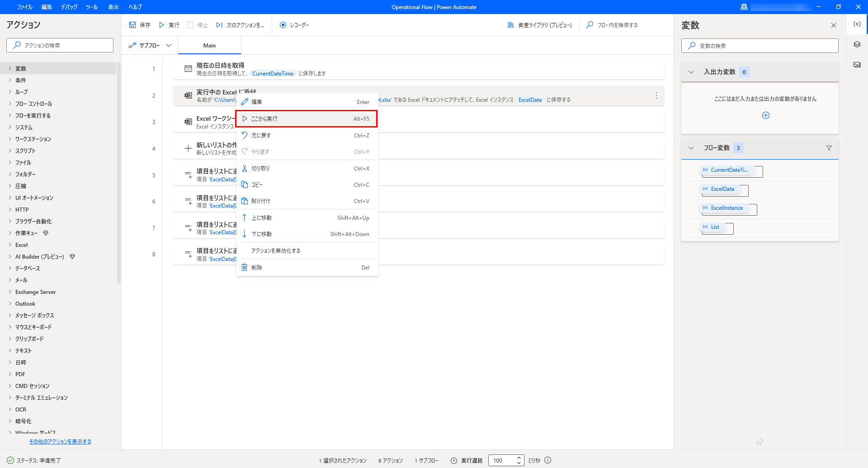Add a new input/output variable plus icon
Screen dimensions: 868x468
(x=766, y=115)
